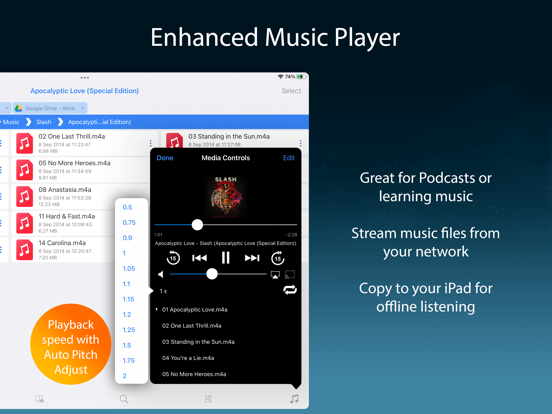Screen dimensions: 552x414
Task: Go to the previous track
Action: pos(199,258)
